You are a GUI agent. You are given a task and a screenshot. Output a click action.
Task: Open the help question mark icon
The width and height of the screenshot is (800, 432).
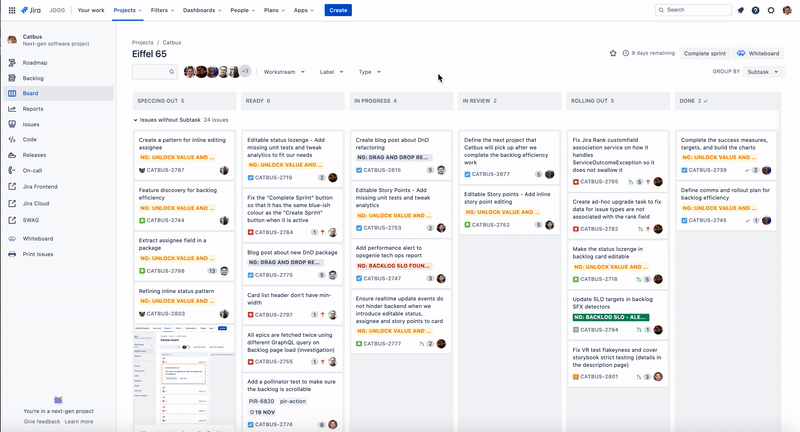click(756, 10)
